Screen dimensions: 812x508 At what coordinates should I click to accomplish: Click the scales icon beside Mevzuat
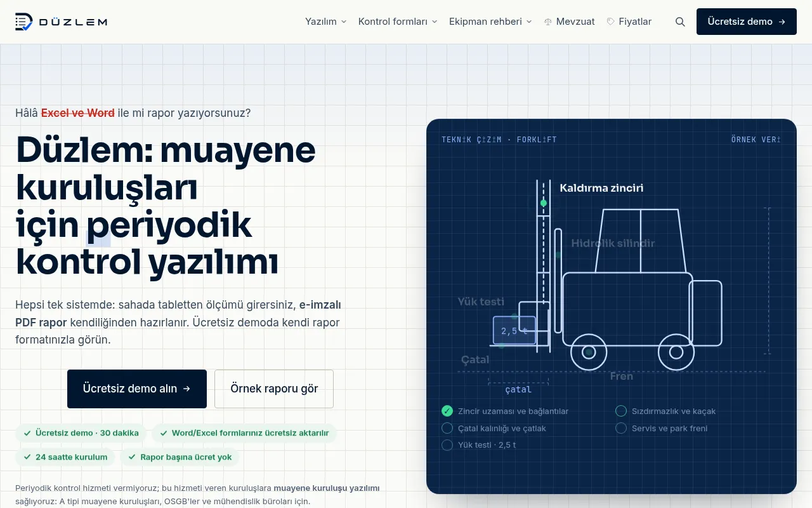click(x=548, y=22)
